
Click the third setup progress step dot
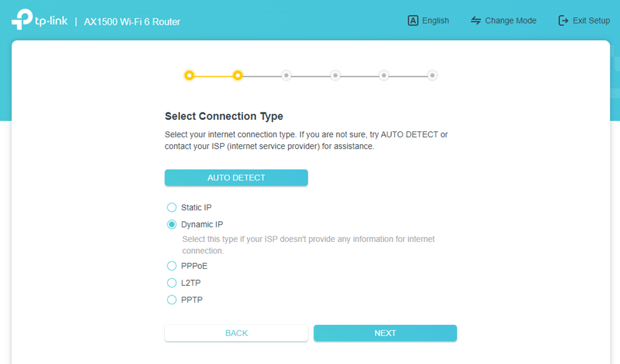286,76
